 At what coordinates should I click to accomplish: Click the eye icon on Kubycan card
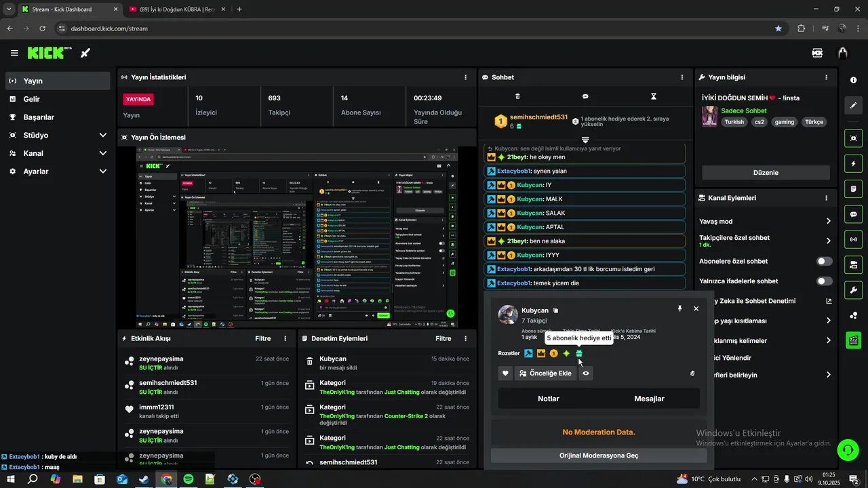pos(586,373)
